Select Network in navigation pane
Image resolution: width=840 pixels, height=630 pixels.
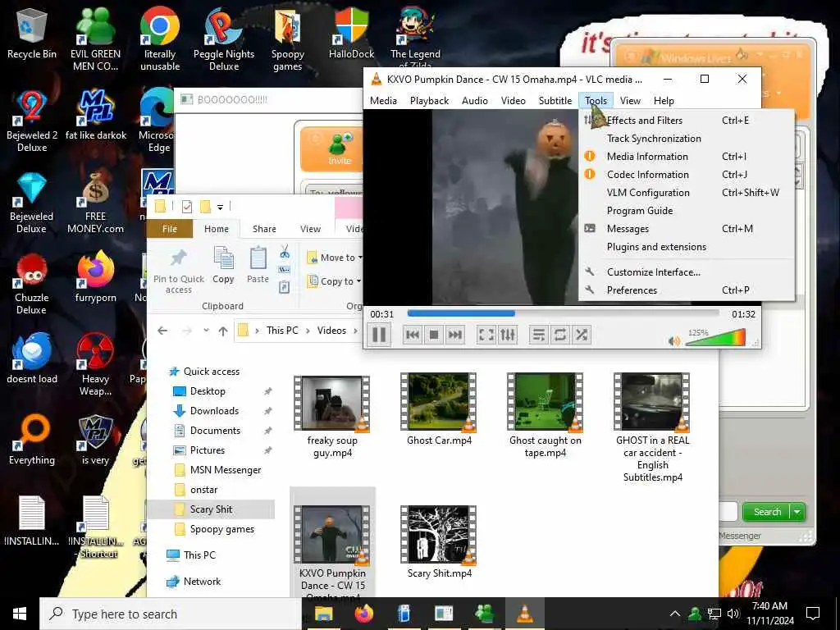pos(202,582)
